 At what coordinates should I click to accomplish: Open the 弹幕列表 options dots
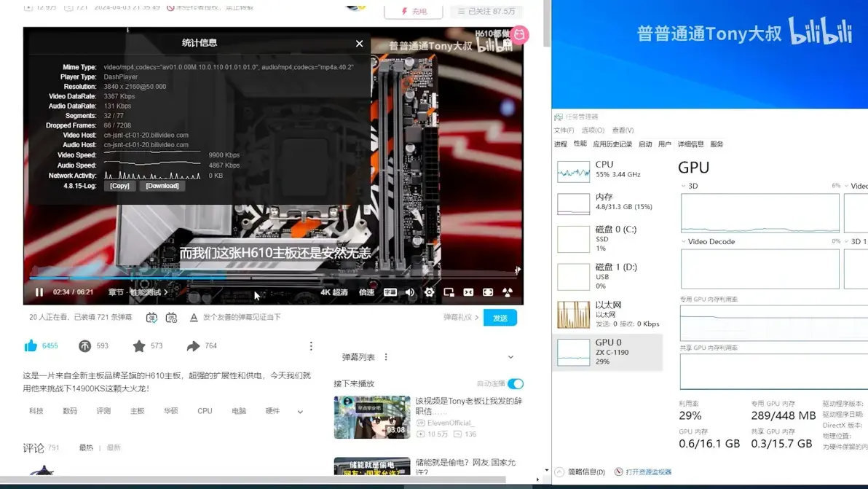[386, 357]
